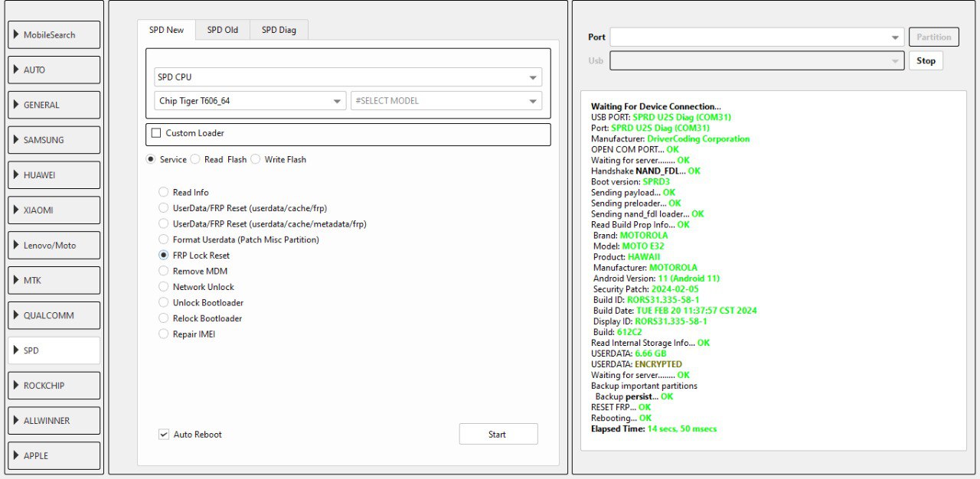980x479 pixels.
Task: Select the Read Flash radio button
Action: [x=218, y=159]
